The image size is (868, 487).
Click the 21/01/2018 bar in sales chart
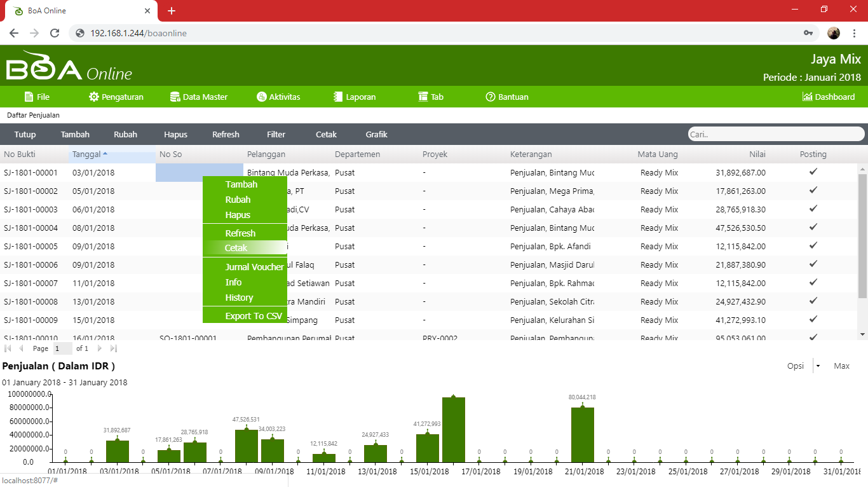[x=582, y=435]
